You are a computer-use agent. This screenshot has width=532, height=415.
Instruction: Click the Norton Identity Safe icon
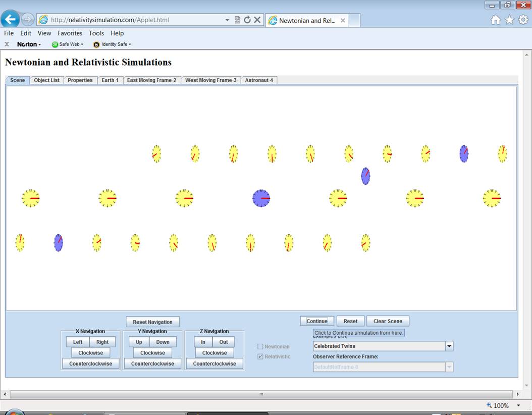coord(96,44)
